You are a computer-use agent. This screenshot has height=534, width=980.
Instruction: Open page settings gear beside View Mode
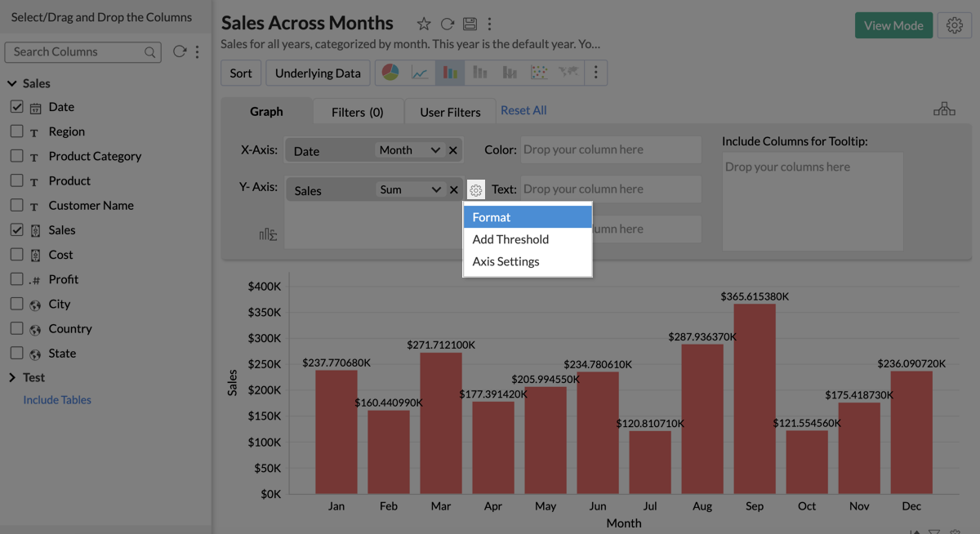click(954, 25)
